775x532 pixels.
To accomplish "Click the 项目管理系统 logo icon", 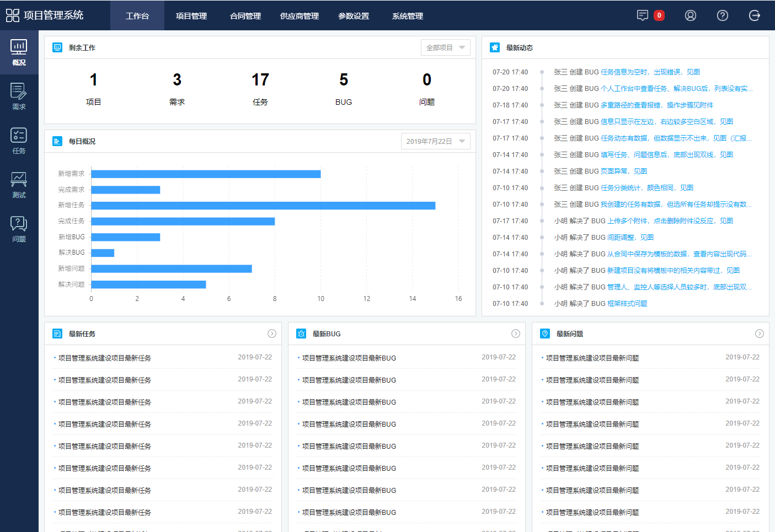I will pos(12,15).
